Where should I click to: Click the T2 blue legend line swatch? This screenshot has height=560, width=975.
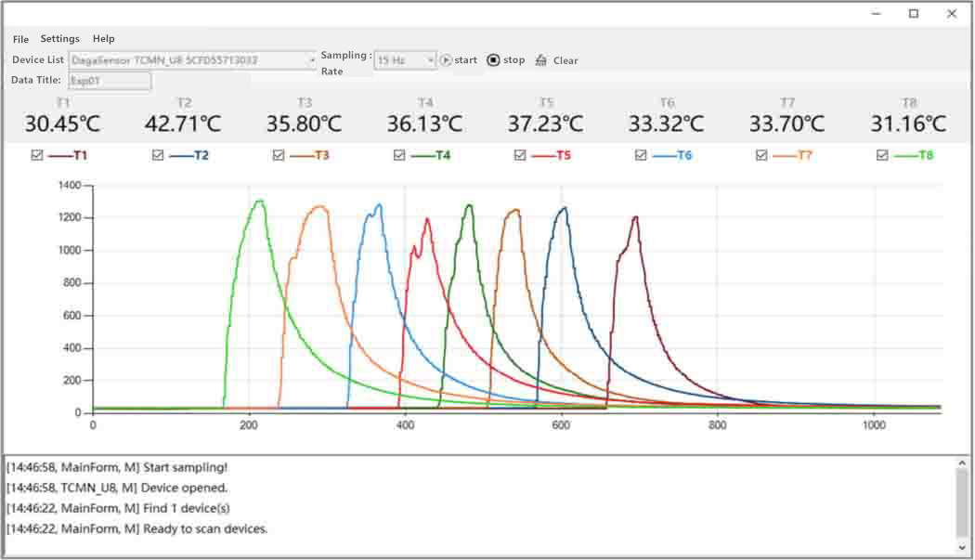coord(181,156)
